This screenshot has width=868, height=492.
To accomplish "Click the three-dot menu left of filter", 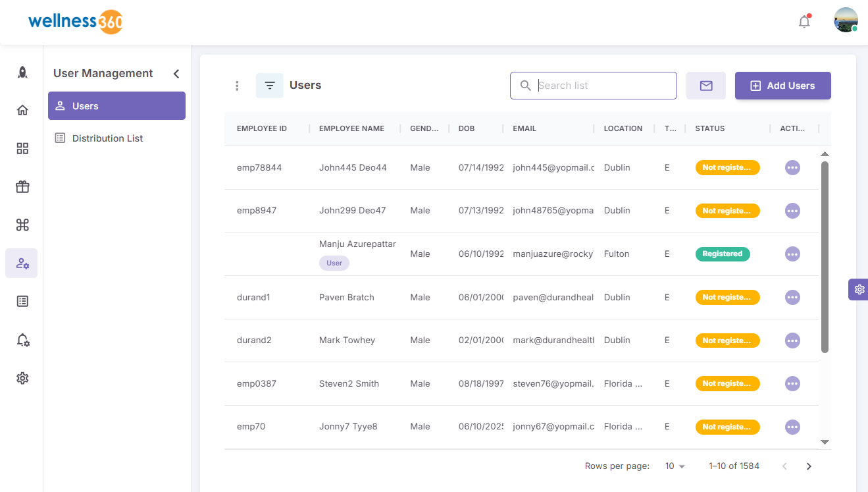I will point(237,86).
